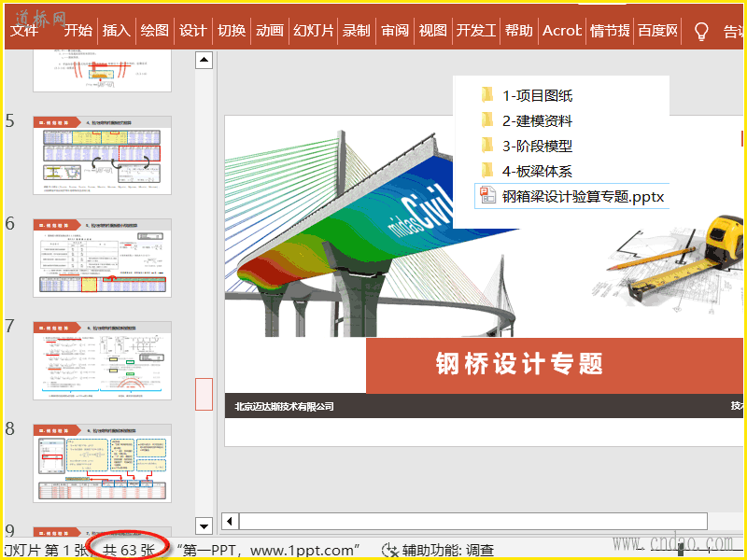Select slide 7 thumbnail

pos(102,360)
